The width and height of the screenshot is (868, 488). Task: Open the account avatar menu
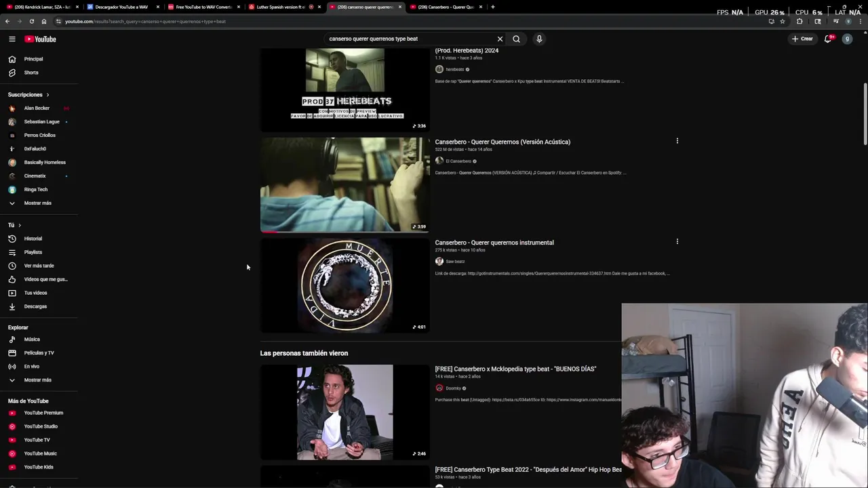pyautogui.click(x=847, y=39)
